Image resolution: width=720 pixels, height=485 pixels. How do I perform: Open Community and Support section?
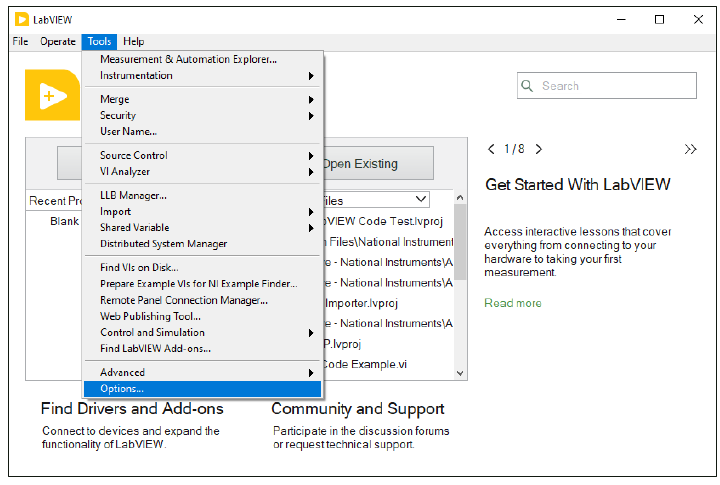point(358,408)
